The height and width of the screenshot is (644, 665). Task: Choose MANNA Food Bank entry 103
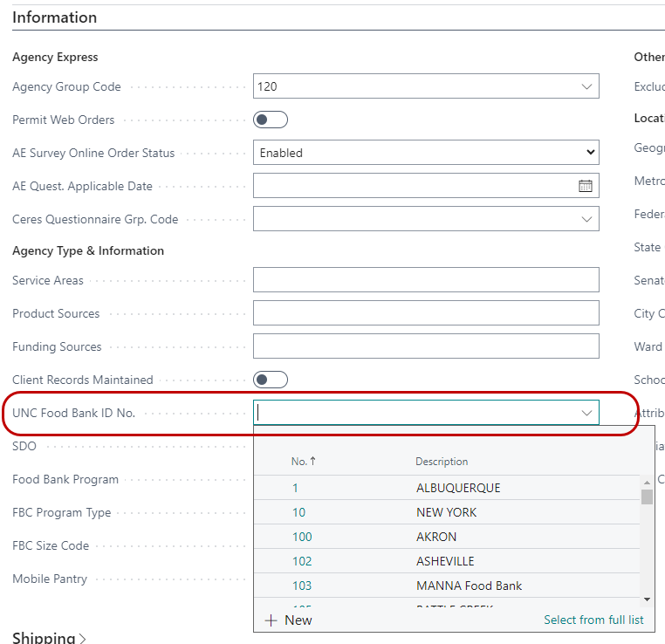click(469, 586)
